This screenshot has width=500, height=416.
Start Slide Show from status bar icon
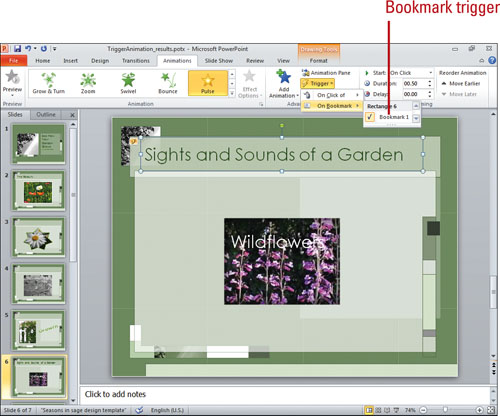tap(396, 410)
